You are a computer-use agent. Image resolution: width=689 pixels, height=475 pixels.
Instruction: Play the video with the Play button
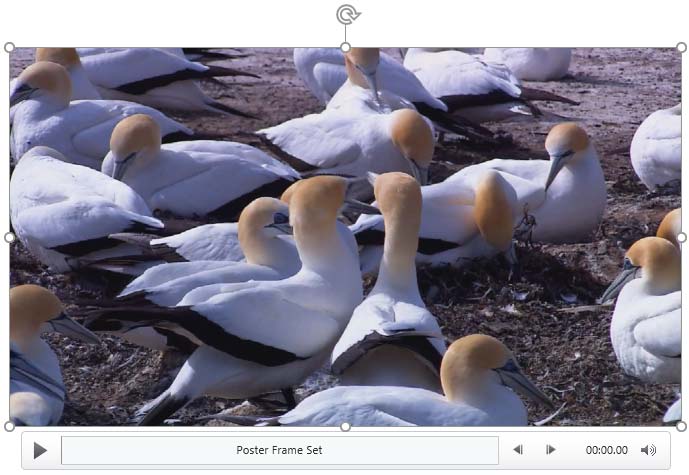[x=40, y=450]
